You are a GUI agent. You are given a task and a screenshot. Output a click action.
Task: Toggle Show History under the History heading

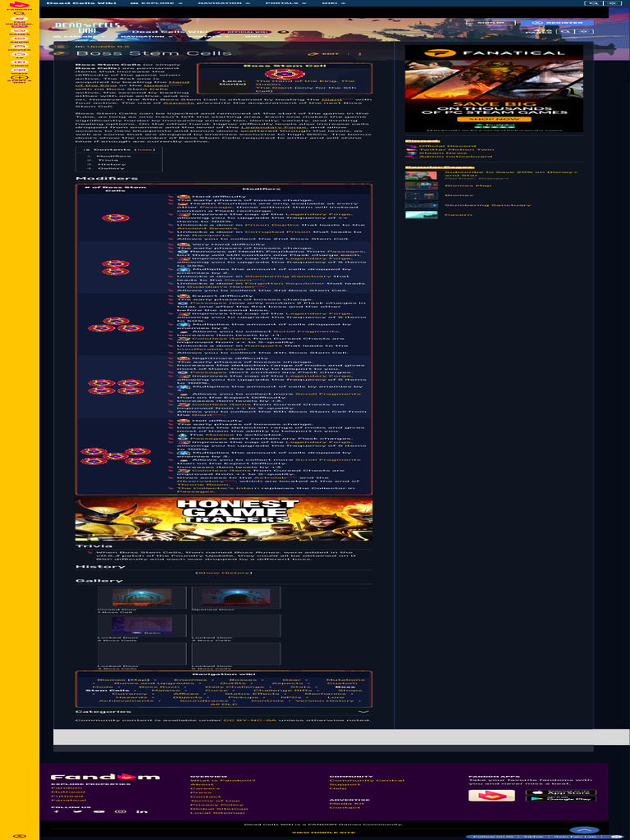click(x=223, y=573)
